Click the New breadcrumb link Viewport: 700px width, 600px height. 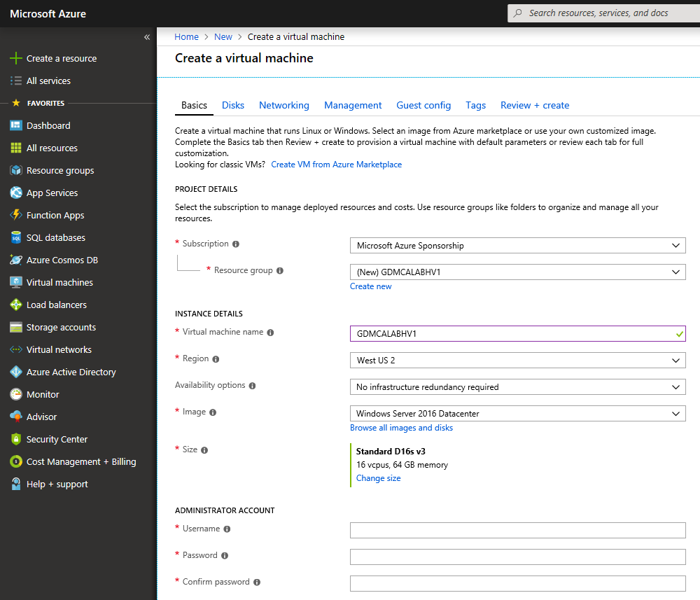tap(223, 36)
